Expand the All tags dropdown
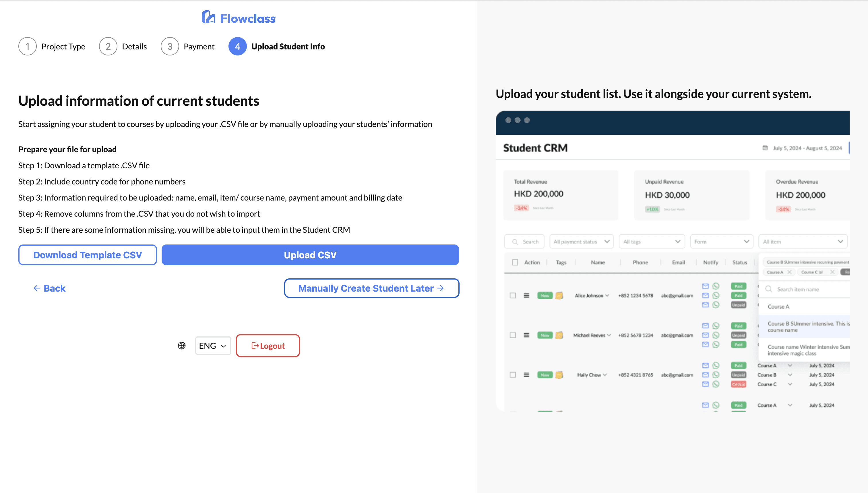Viewport: 868px width, 493px height. [652, 242]
